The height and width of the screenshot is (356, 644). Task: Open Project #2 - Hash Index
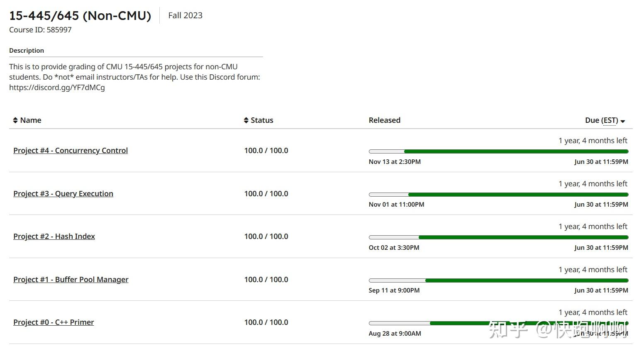54,236
